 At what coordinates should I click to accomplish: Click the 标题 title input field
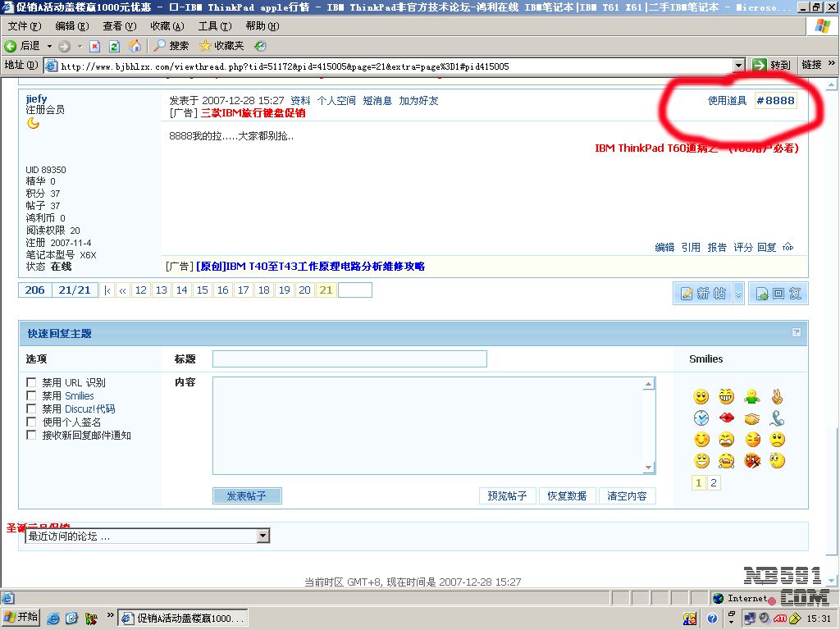pos(349,358)
